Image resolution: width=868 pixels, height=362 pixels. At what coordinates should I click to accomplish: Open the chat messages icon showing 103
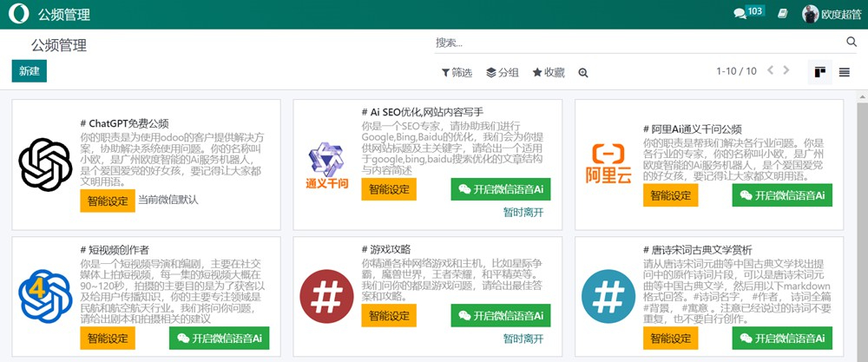(x=748, y=13)
